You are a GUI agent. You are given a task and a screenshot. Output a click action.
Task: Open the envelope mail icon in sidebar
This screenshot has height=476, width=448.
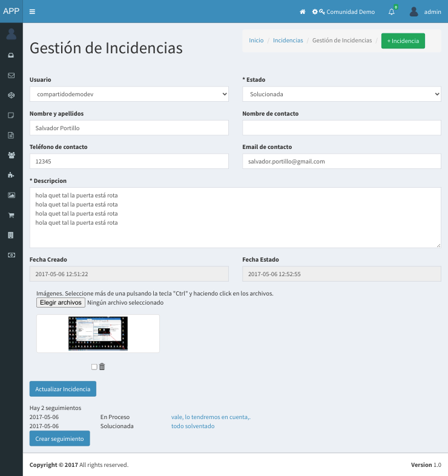click(x=11, y=76)
